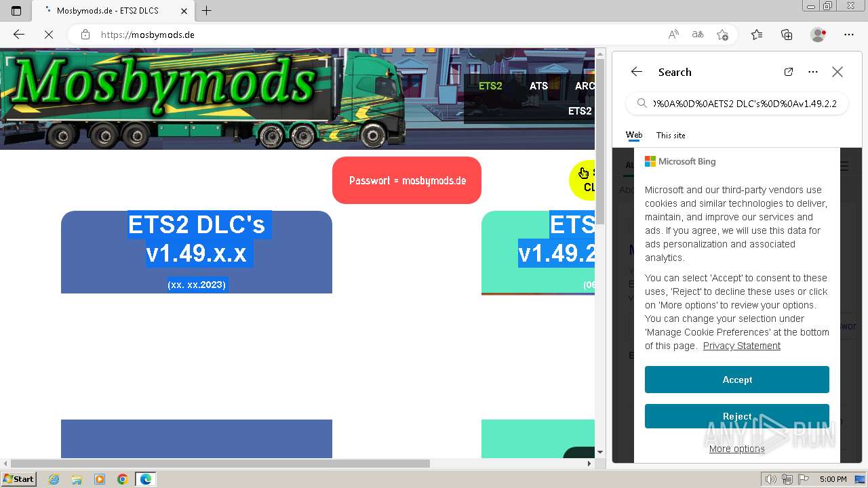868x488 pixels.
Task: Select the Mosbymods.de - ETS2 DLCS tab
Action: tap(112, 11)
